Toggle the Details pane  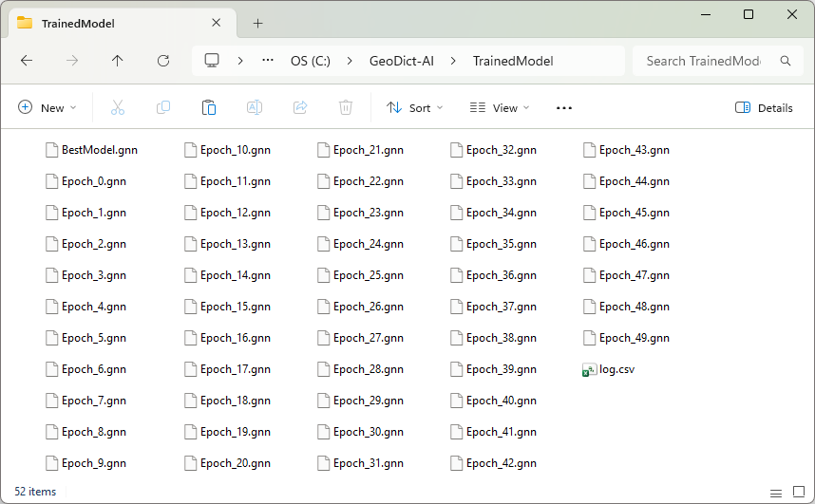pyautogui.click(x=764, y=107)
